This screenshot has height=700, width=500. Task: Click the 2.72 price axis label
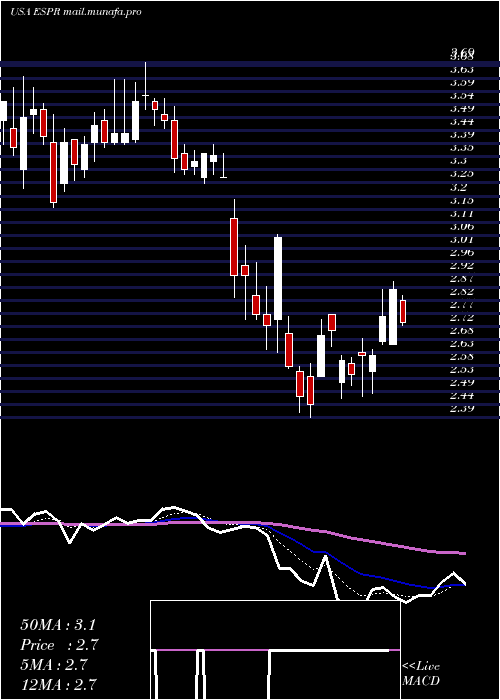click(x=462, y=317)
